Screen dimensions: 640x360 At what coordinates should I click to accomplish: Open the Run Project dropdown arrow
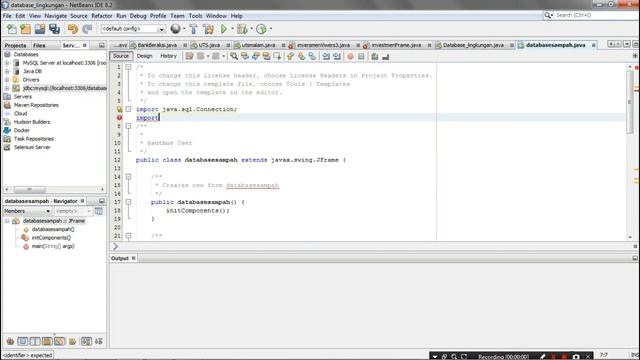pos(232,29)
